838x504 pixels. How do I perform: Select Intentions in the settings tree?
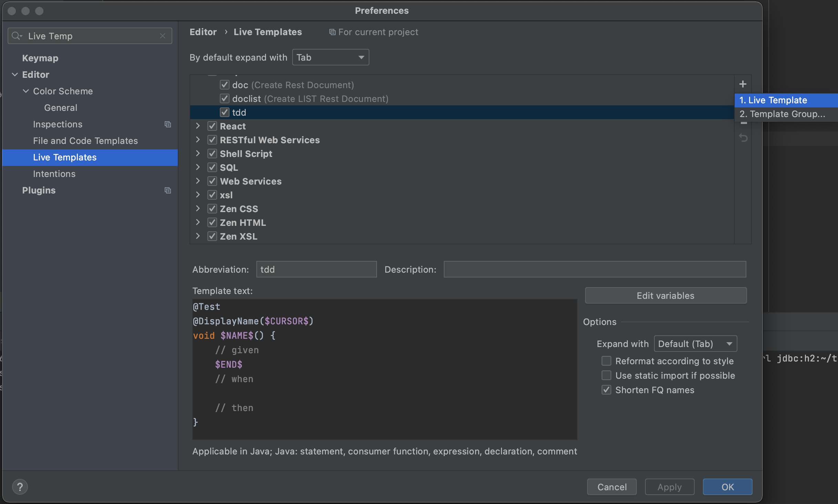tap(54, 174)
